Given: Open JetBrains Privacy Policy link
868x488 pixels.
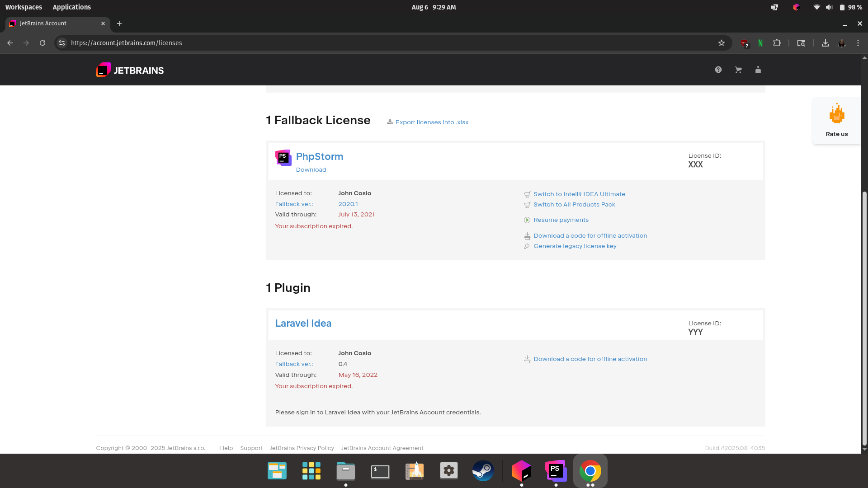Looking at the screenshot, I should [302, 448].
